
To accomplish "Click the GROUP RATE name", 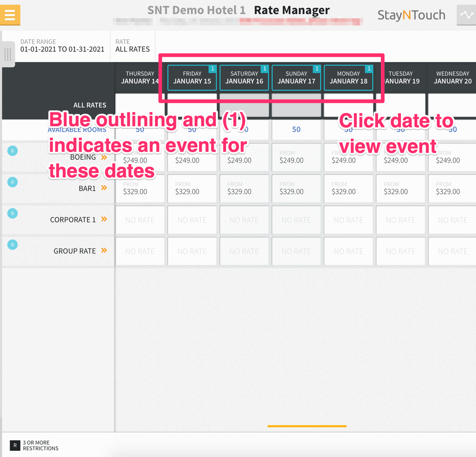I will (x=75, y=251).
